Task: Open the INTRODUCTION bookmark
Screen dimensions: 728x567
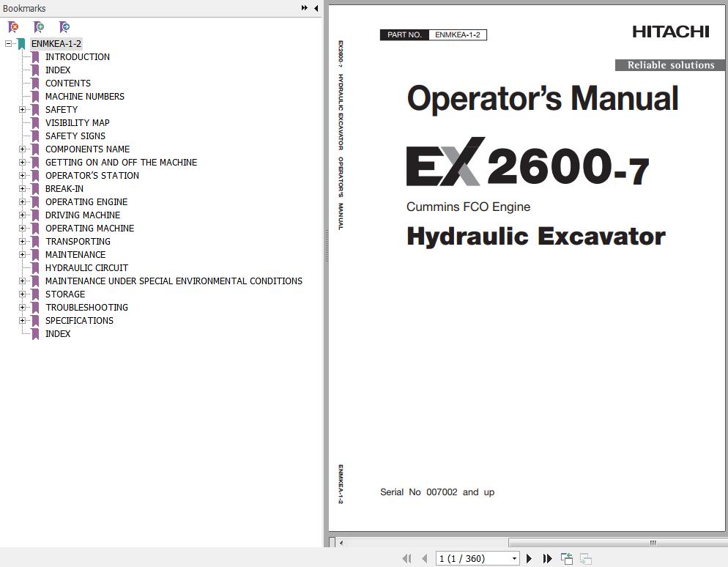Action: pyautogui.click(x=78, y=56)
